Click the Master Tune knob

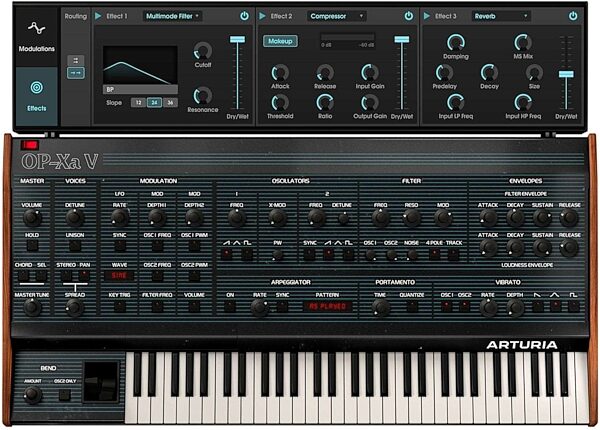[x=32, y=307]
